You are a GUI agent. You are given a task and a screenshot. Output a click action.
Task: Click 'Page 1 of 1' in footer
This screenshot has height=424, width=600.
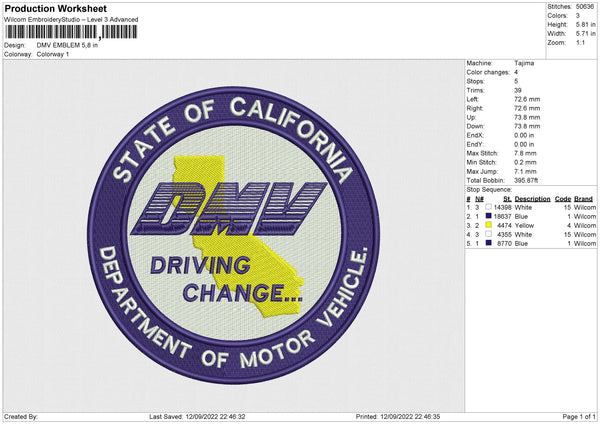[x=579, y=416]
